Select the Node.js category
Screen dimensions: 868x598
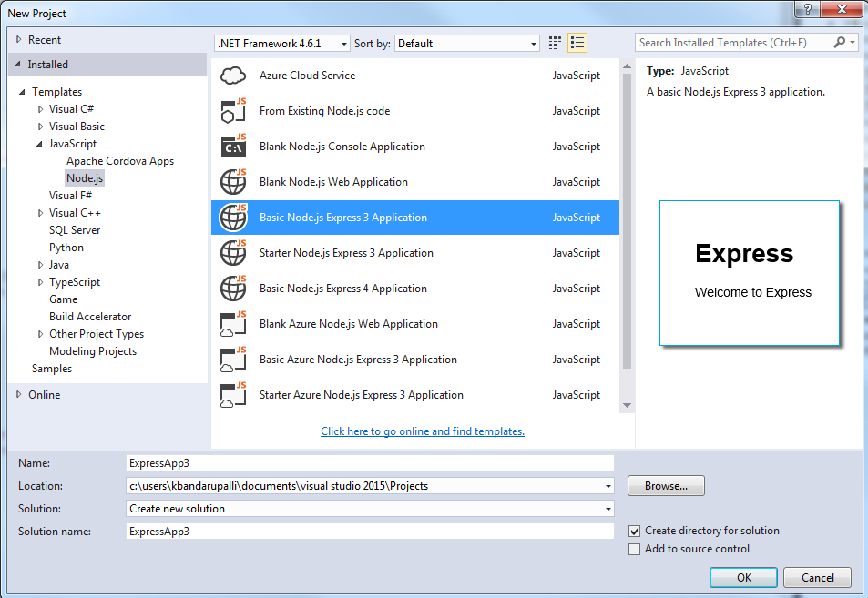coord(85,178)
